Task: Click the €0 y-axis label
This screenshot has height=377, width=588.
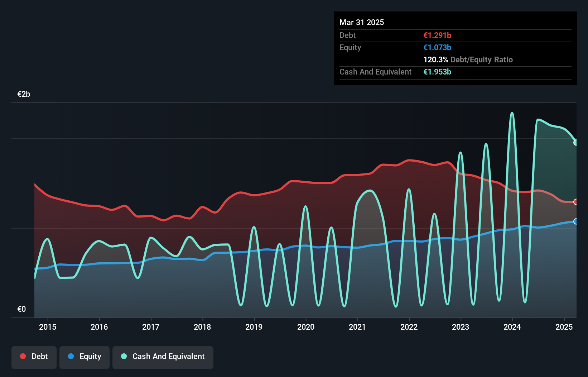Action: click(x=21, y=309)
